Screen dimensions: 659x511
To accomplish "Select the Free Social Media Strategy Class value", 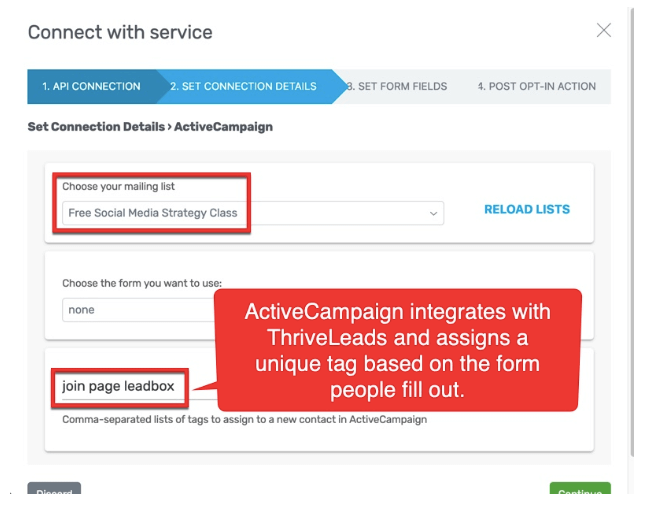I will pyautogui.click(x=154, y=213).
